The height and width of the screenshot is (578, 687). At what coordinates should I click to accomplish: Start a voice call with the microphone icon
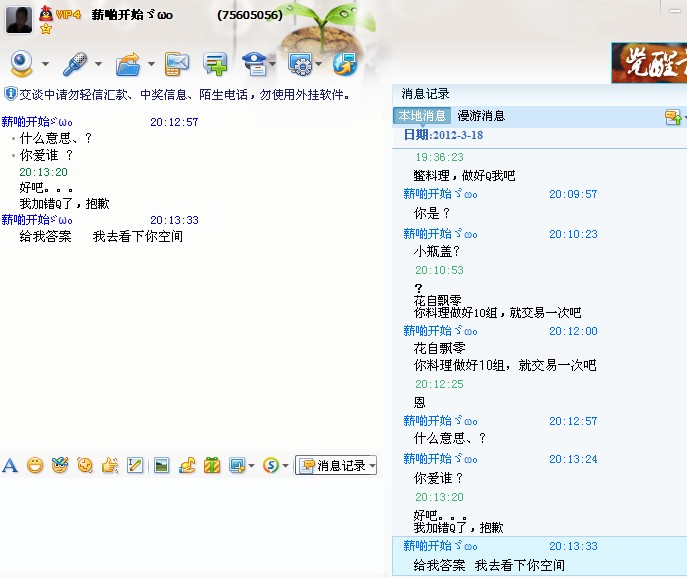click(x=75, y=64)
